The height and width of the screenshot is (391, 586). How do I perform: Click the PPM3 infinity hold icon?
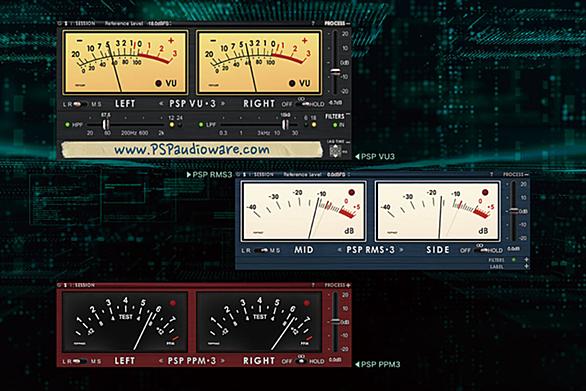(301, 357)
